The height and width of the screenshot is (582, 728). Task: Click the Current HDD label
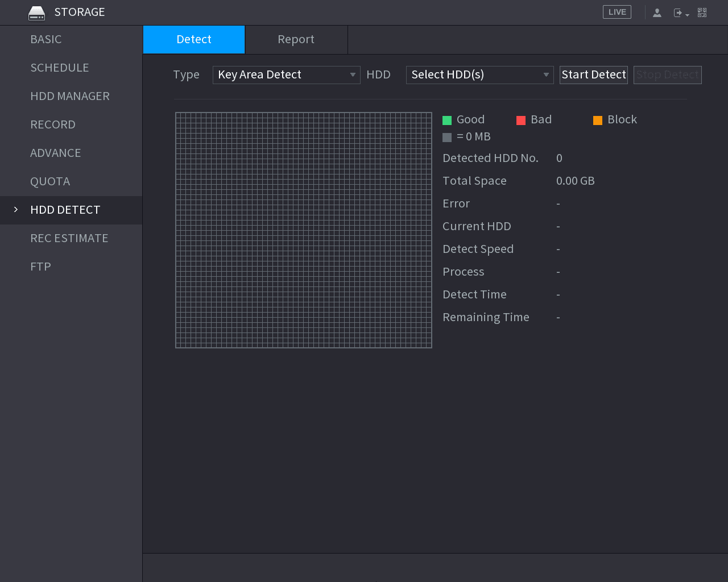pos(477,226)
